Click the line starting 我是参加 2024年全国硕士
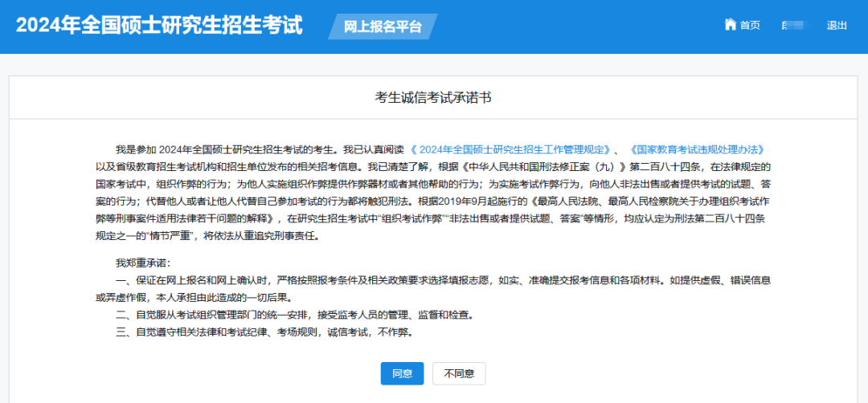Viewport: 868px width, 403px height. [440, 150]
